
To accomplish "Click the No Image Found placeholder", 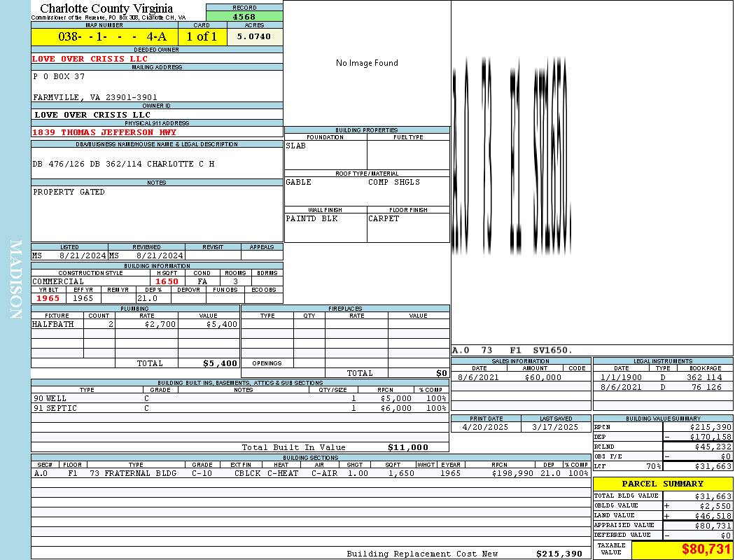I will pos(367,63).
